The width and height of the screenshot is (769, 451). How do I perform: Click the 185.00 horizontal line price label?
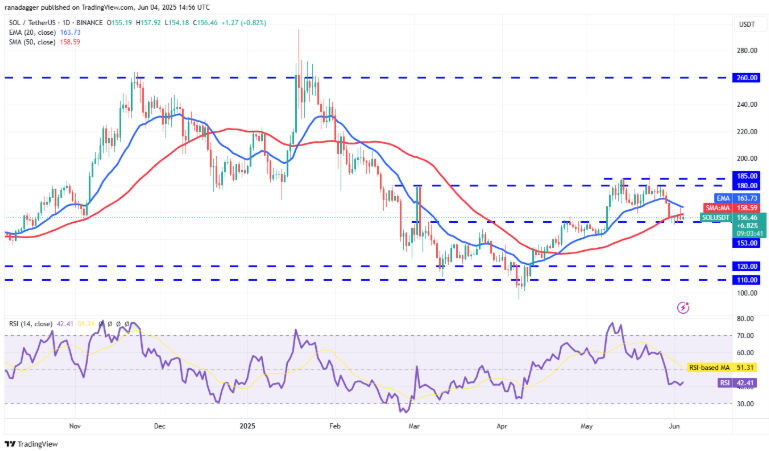(746, 175)
